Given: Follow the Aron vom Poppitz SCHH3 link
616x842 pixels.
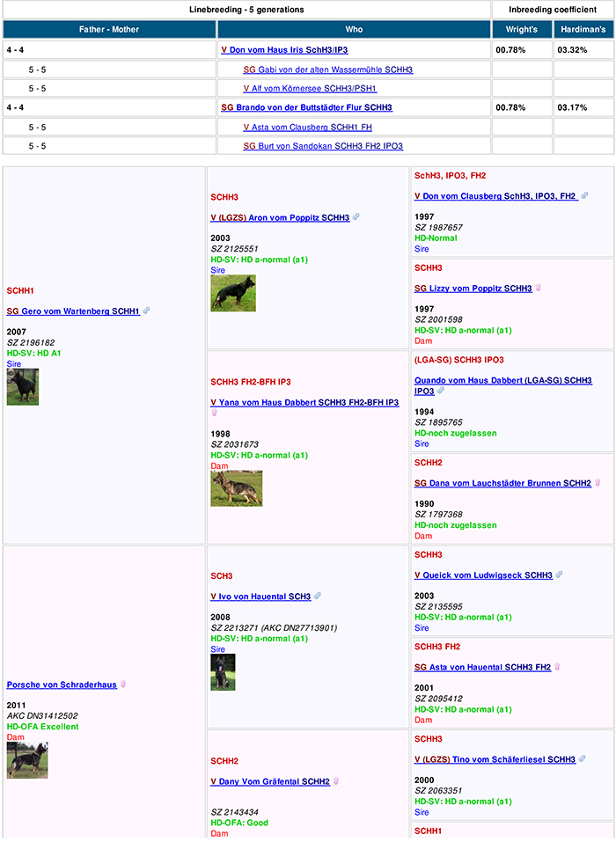Looking at the screenshot, I should (280, 217).
